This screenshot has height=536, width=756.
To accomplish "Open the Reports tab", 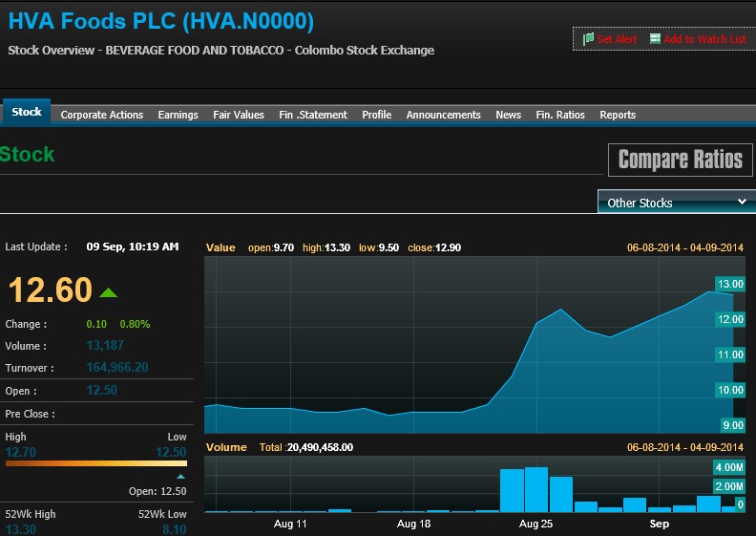I will point(618,115).
